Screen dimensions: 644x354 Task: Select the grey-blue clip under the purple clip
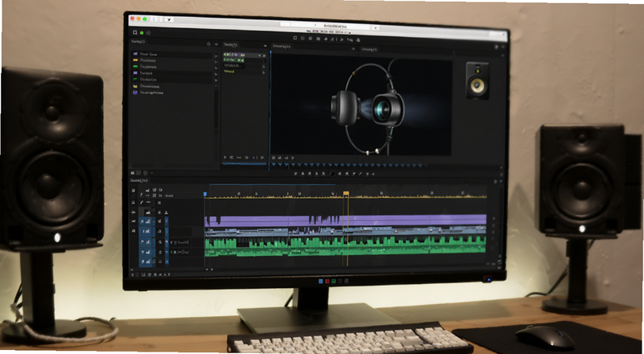[345, 231]
